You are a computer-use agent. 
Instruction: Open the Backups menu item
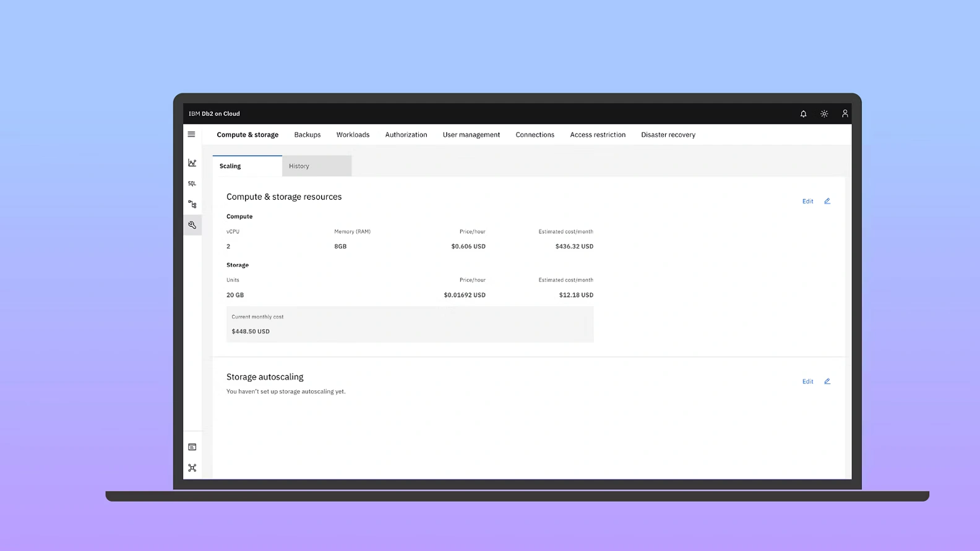click(307, 135)
